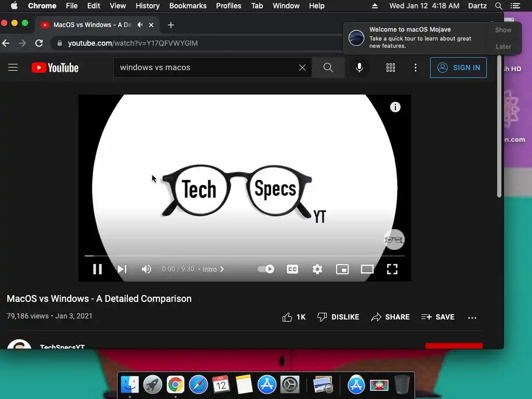Share the video
The image size is (532, 399).
390,317
